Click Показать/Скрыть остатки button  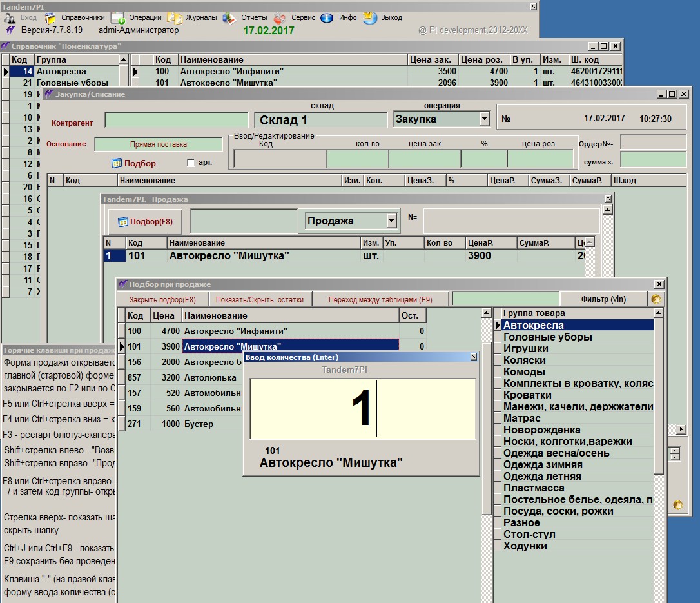pos(260,300)
